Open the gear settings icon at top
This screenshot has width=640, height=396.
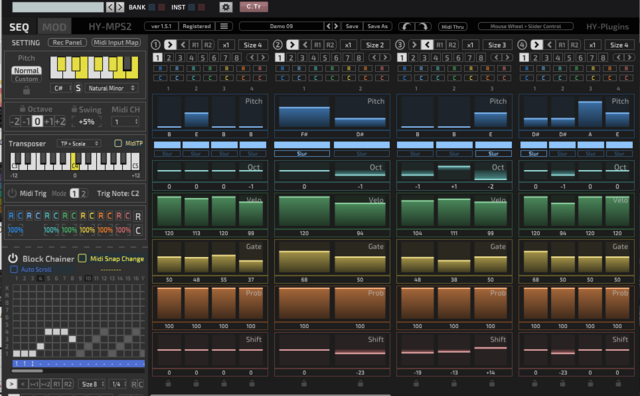coord(226,7)
